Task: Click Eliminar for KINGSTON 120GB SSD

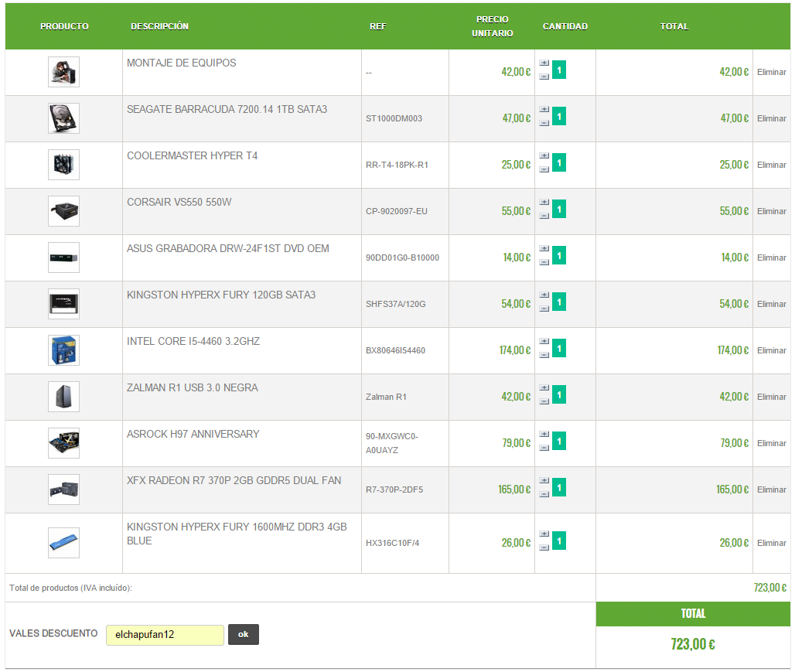Action: click(771, 304)
